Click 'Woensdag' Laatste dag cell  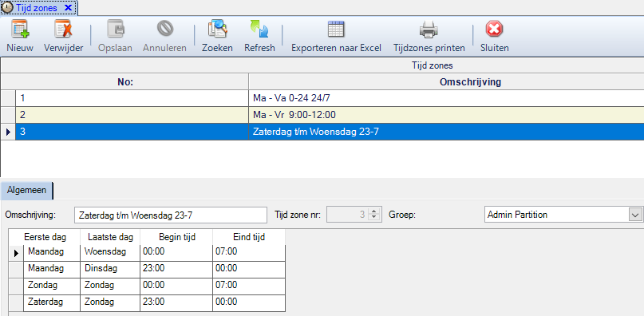110,253
